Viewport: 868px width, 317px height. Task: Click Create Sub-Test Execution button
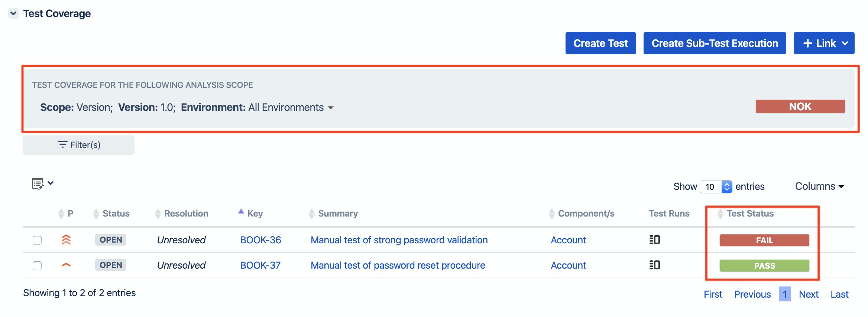[x=715, y=43]
